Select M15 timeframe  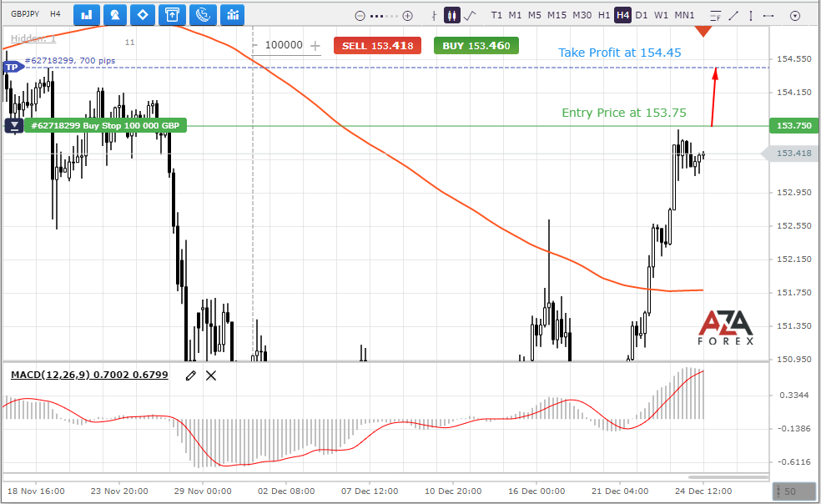[x=557, y=15]
